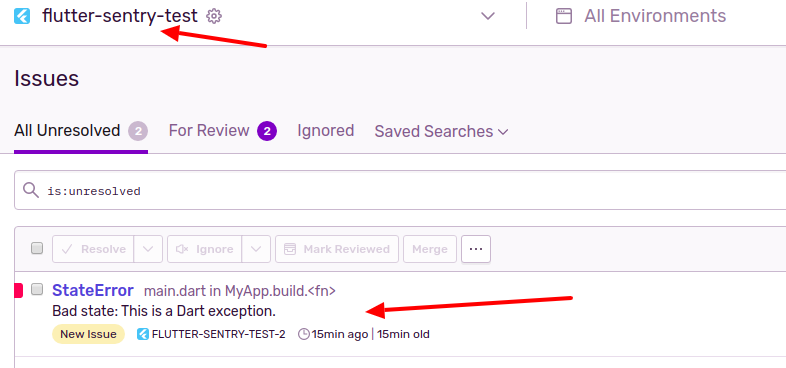
Task: Check the StateError issue checkbox
Action: click(37, 289)
